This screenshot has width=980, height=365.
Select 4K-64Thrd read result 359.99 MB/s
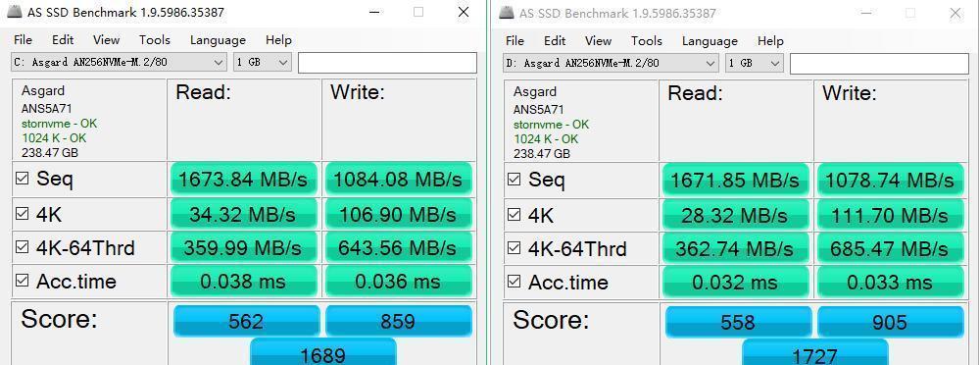tap(243, 248)
